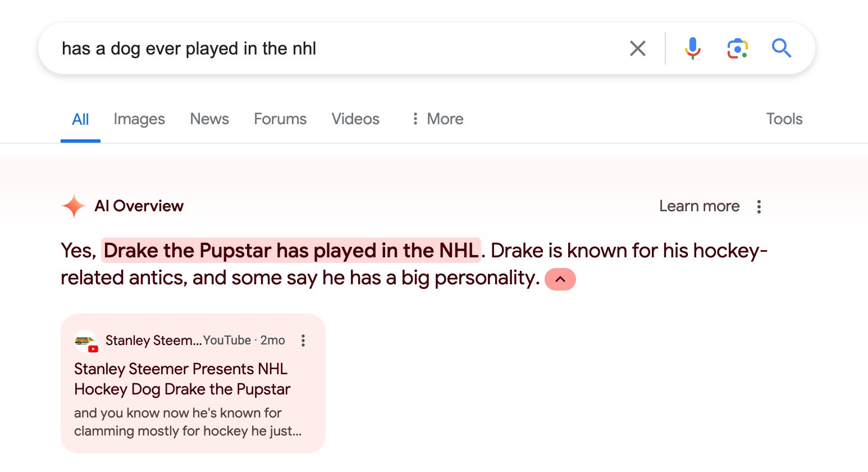Open the three-dot menu on the Stanley Steemer card
Image resolution: width=868 pixels, height=472 pixels.
(x=303, y=340)
